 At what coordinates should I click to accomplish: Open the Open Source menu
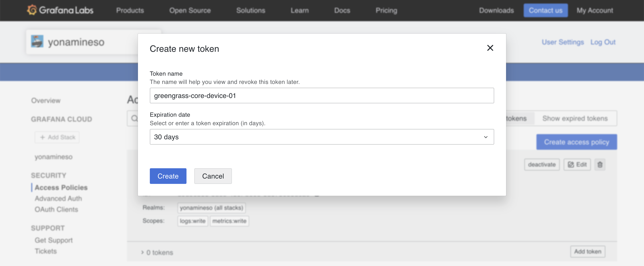(190, 10)
